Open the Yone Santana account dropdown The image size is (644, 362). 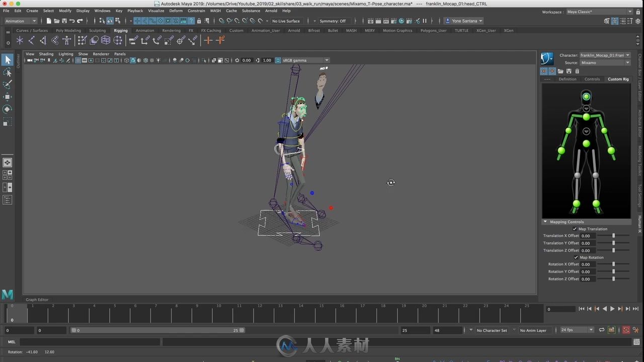tap(464, 21)
